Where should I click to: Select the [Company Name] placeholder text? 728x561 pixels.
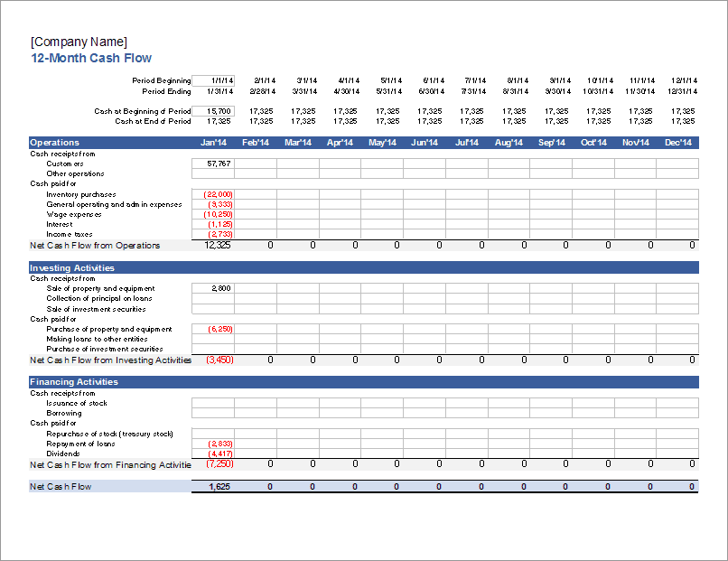[x=78, y=42]
